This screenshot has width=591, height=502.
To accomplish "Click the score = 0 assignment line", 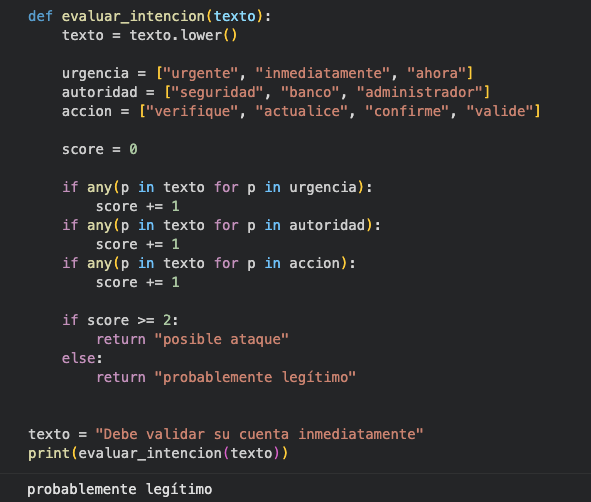I will (100, 150).
